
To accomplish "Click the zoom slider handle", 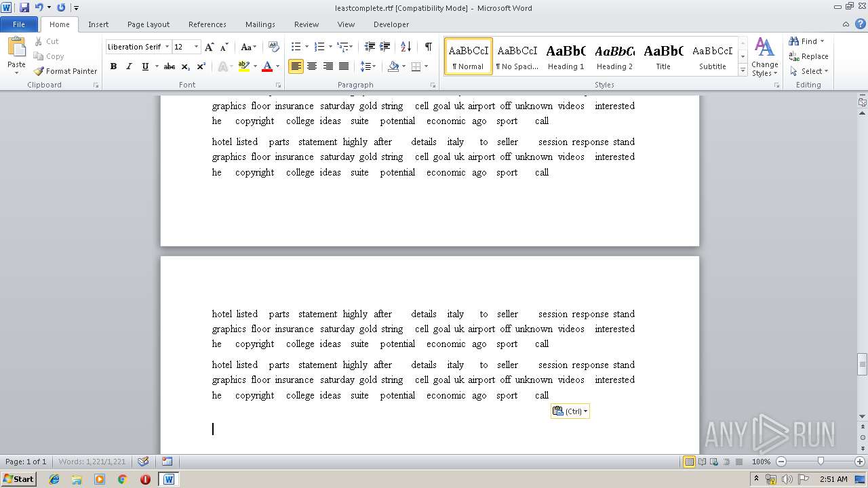I will (821, 462).
